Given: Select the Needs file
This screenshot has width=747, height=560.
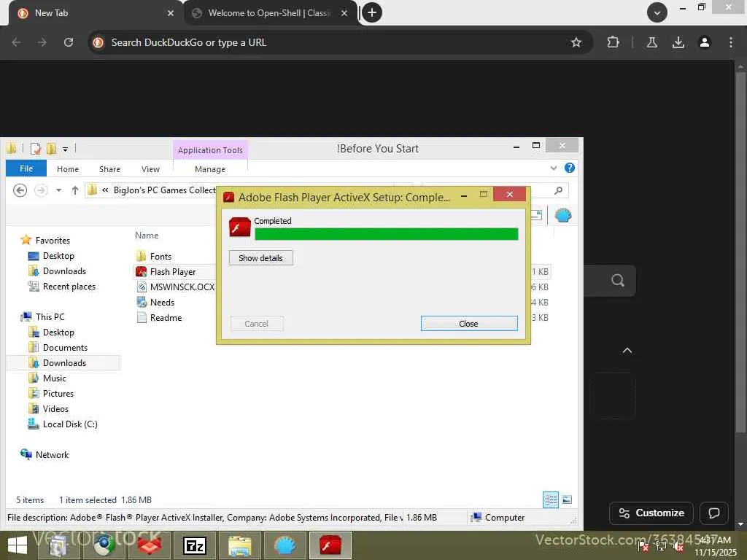Looking at the screenshot, I should 162,302.
